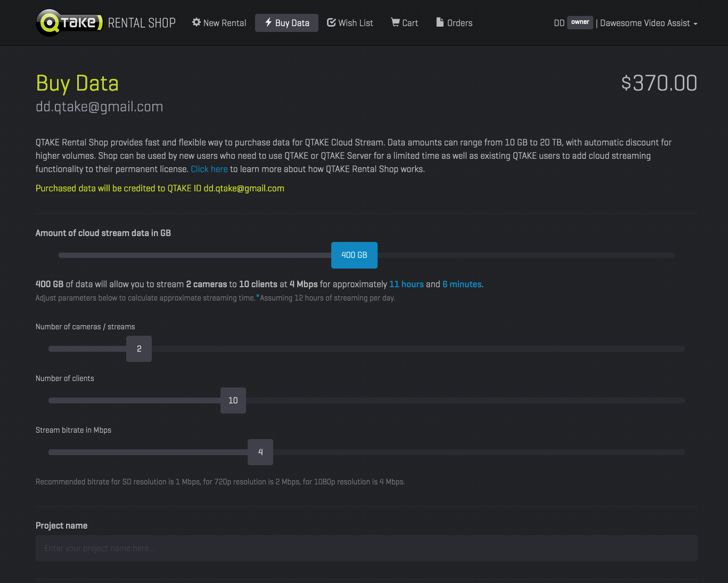The height and width of the screenshot is (583, 728).
Task: Click the 'Buy Data' page heading
Action: [x=77, y=84]
